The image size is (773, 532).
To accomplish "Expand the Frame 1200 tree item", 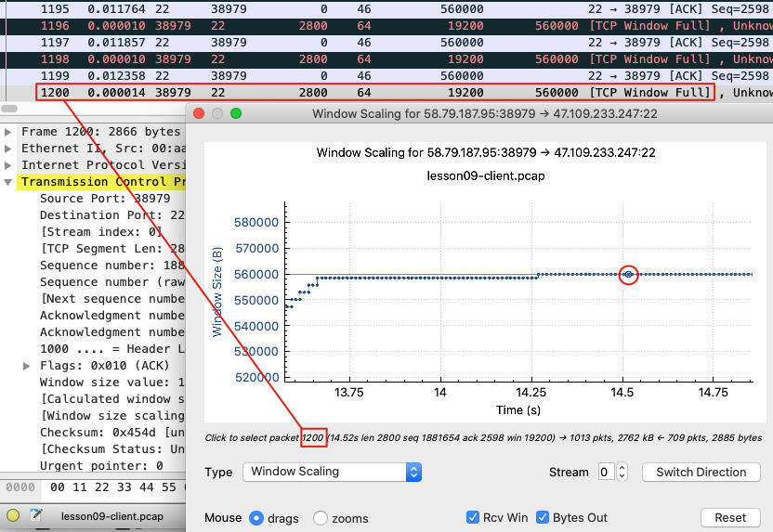I will 9,132.
